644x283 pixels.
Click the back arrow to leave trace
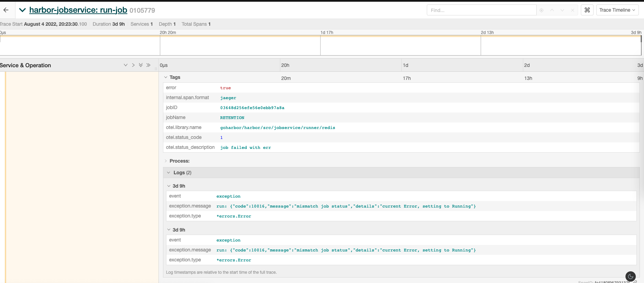click(6, 10)
